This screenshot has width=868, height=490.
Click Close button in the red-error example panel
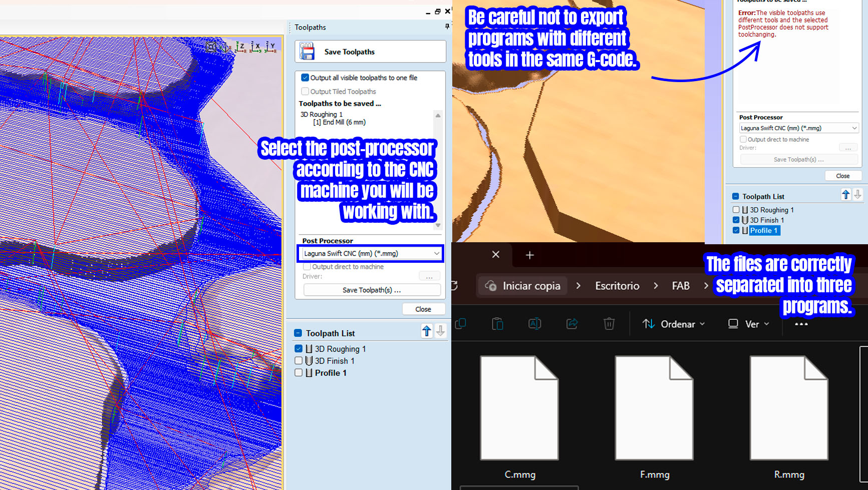coord(843,176)
